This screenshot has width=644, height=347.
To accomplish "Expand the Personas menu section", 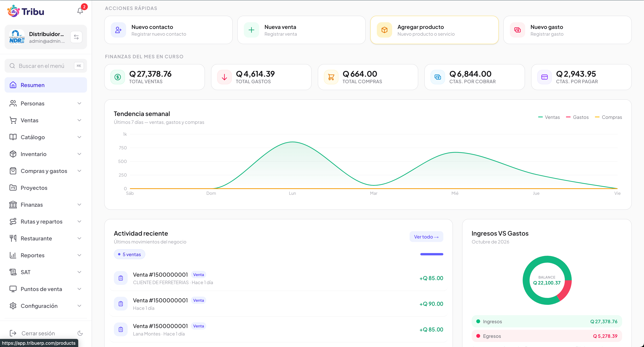I will (x=46, y=104).
